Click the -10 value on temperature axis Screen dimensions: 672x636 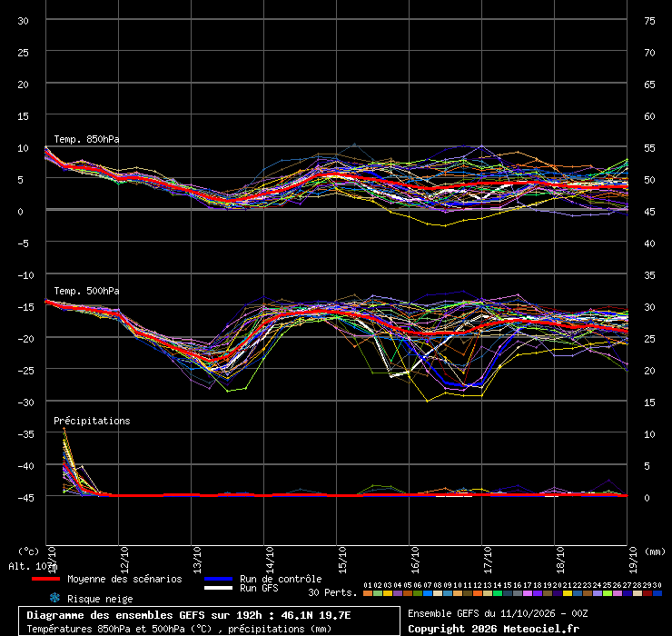click(25, 275)
